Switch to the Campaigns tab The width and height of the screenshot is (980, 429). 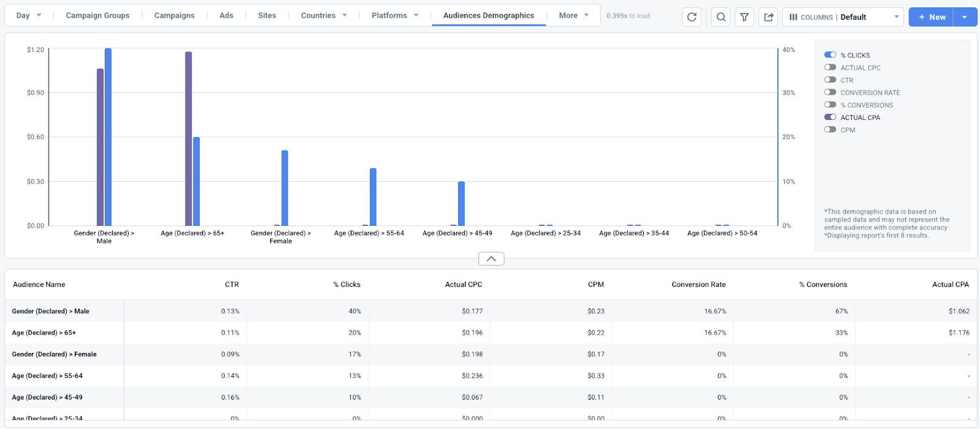(x=174, y=15)
